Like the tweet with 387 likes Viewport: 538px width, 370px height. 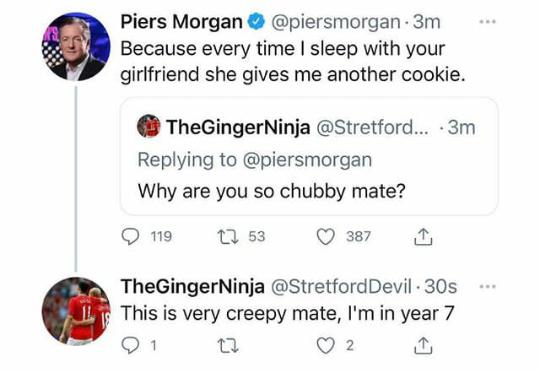coord(325,237)
